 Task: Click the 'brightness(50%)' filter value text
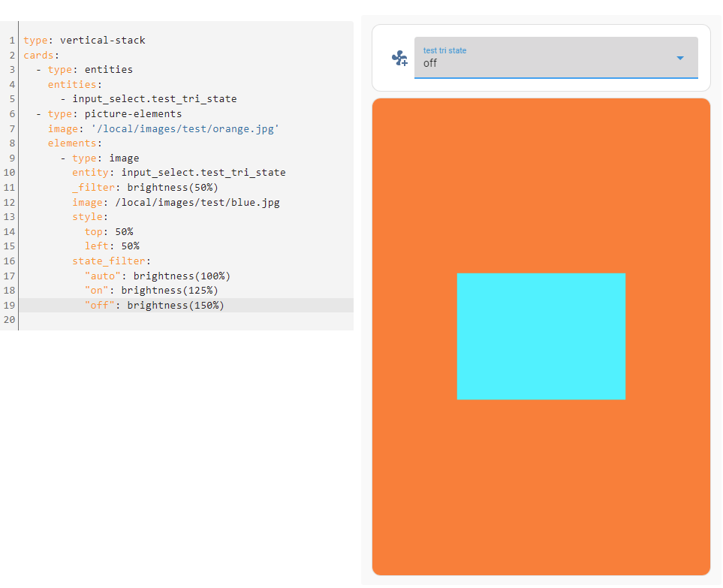(173, 187)
